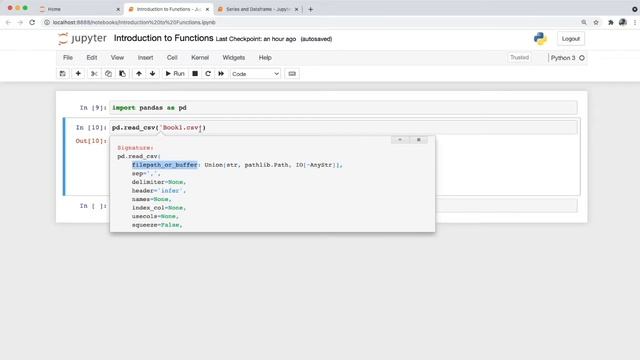Open the browser profile avatar
The height and width of the screenshot is (360, 640).
pyautogui.click(x=622, y=22)
